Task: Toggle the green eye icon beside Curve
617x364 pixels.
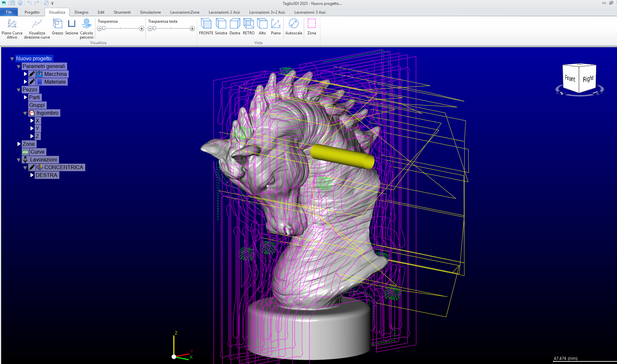Action: (25, 152)
